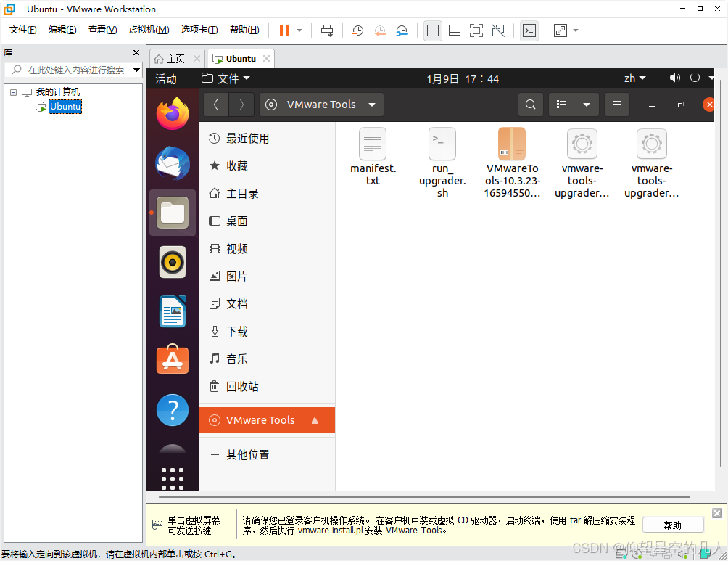Screen dimensions: 728x561
Task: Dismiss the yellow install notice bar
Action: tap(717, 513)
